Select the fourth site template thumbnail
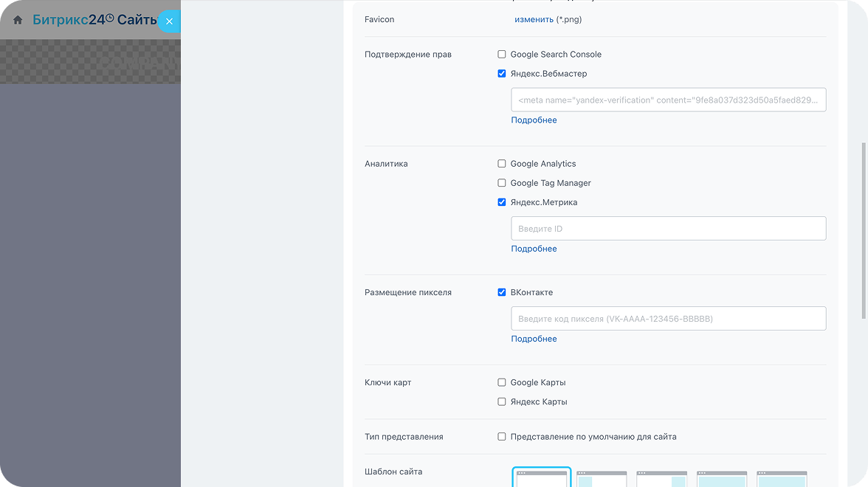868x487 pixels. click(722, 479)
